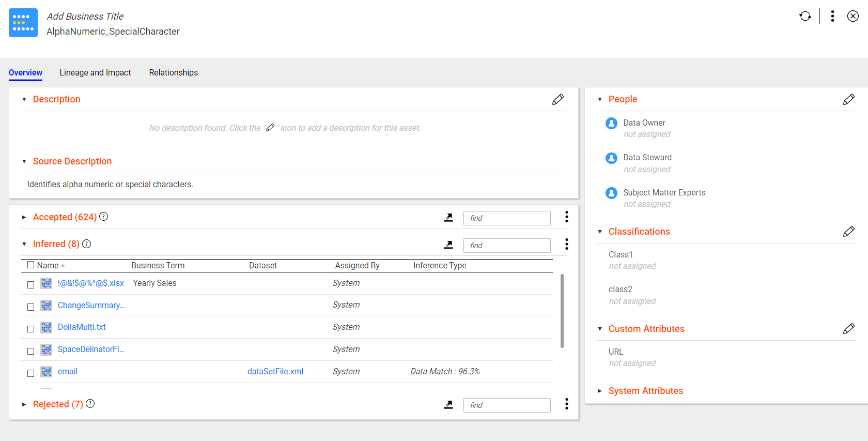Click the Subject Matter Experts person icon
Viewport: 868px width, 441px height.
pos(611,193)
